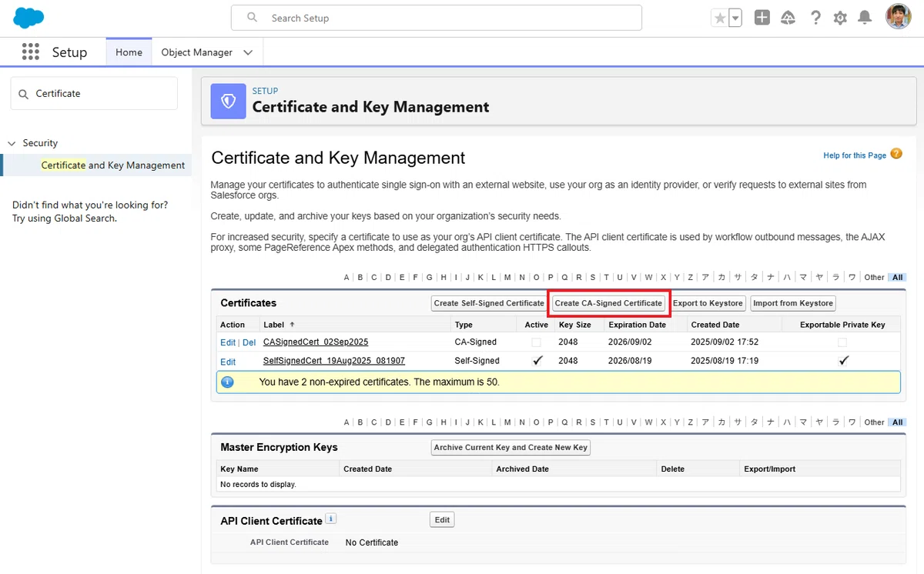Open the Setup gear icon
This screenshot has width=924, height=574.
click(x=840, y=18)
